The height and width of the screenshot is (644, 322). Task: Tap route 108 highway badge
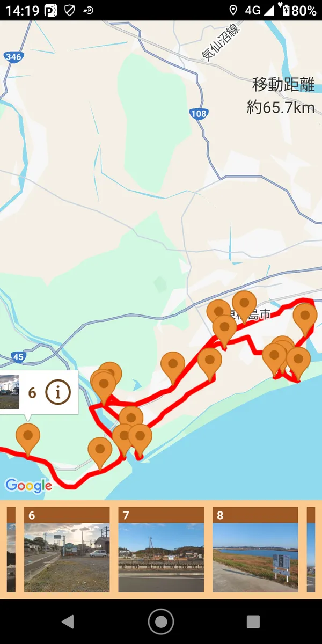click(198, 113)
